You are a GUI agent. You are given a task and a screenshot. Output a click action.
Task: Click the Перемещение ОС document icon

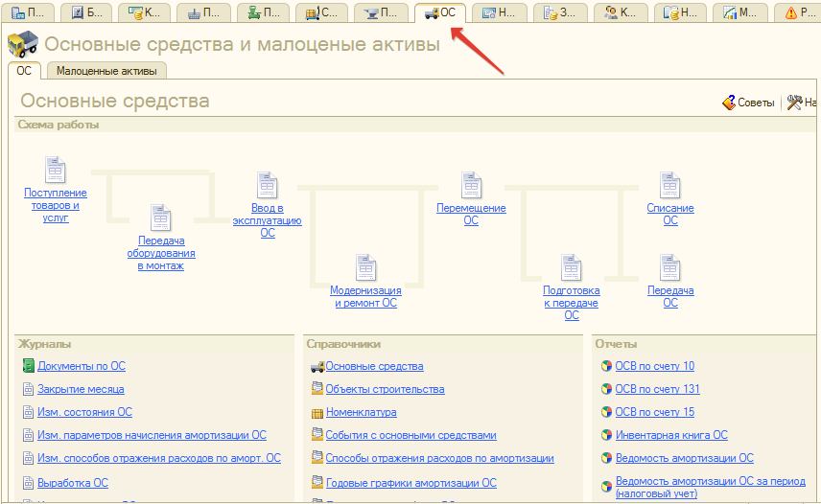click(x=471, y=186)
